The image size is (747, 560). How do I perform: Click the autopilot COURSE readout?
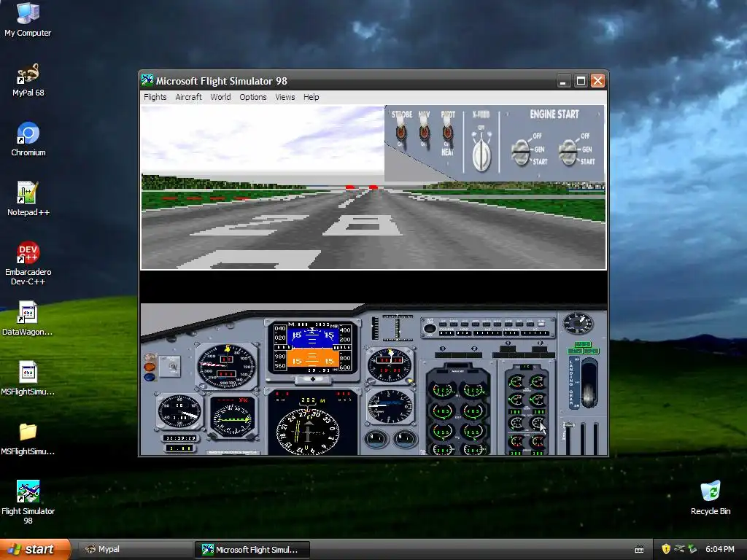pos(446,332)
